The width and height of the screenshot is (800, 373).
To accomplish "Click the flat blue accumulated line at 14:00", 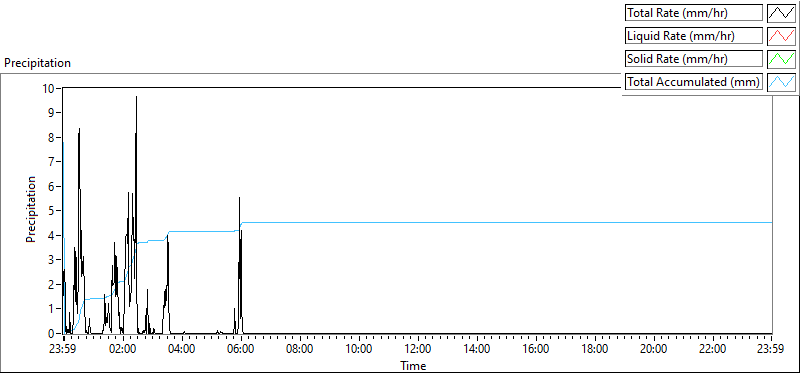I will coord(477,222).
